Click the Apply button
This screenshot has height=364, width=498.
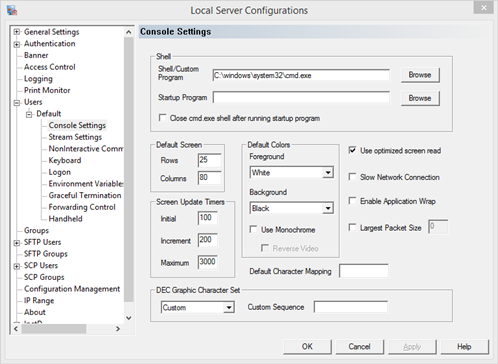click(x=412, y=347)
